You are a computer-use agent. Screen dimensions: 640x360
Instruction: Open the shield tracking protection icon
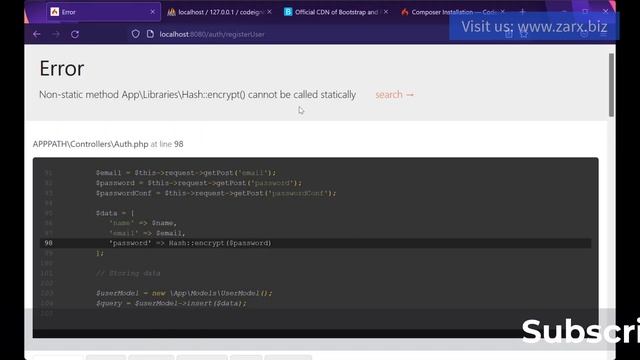pyautogui.click(x=136, y=34)
